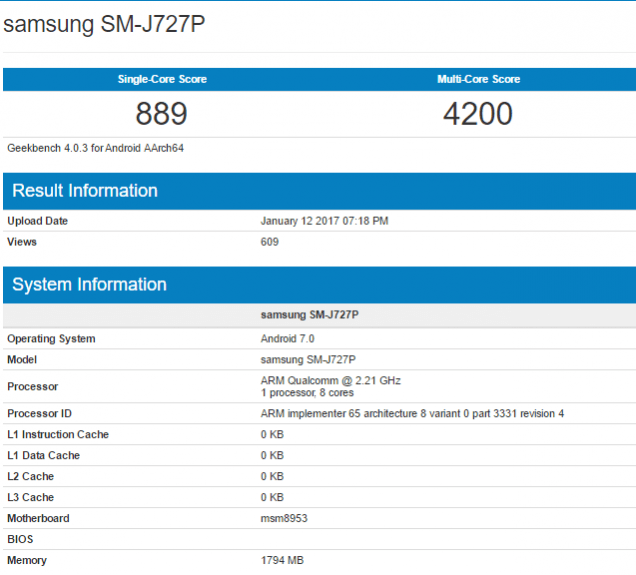
Task: Click the Single-Core Score header
Action: tap(161, 79)
